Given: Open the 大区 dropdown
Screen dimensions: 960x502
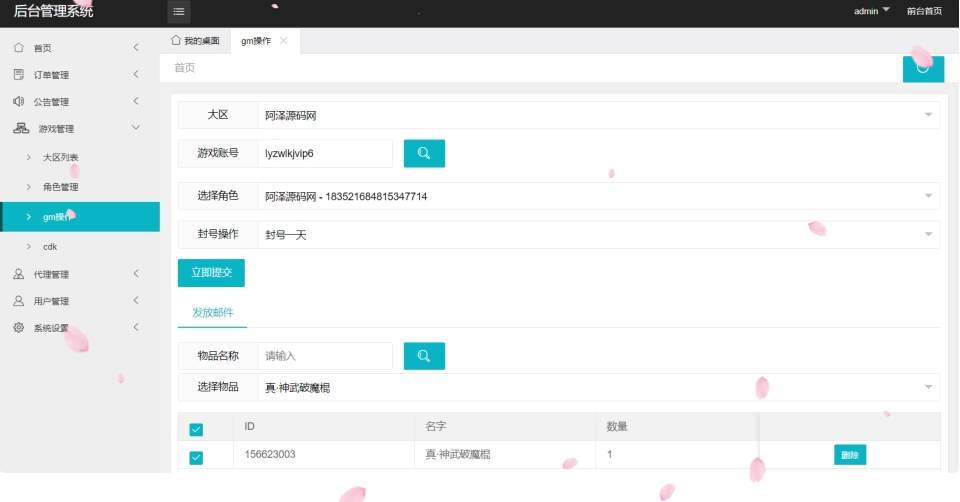Looking at the screenshot, I should click(x=598, y=115).
